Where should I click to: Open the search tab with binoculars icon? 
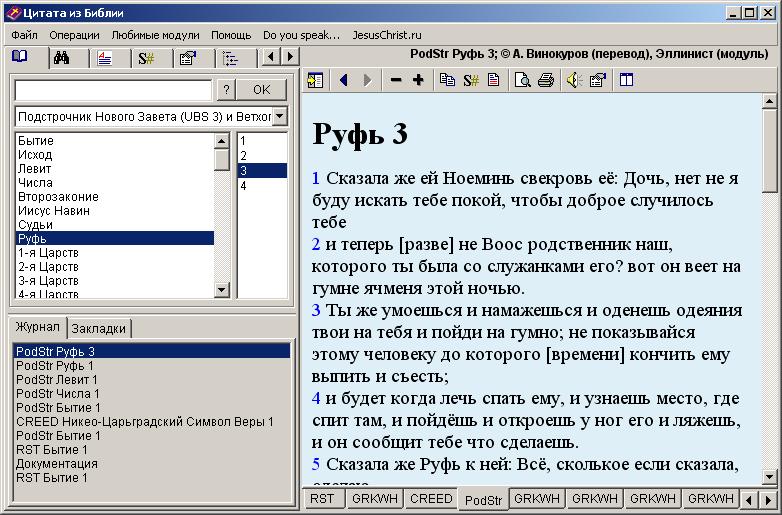[61, 58]
